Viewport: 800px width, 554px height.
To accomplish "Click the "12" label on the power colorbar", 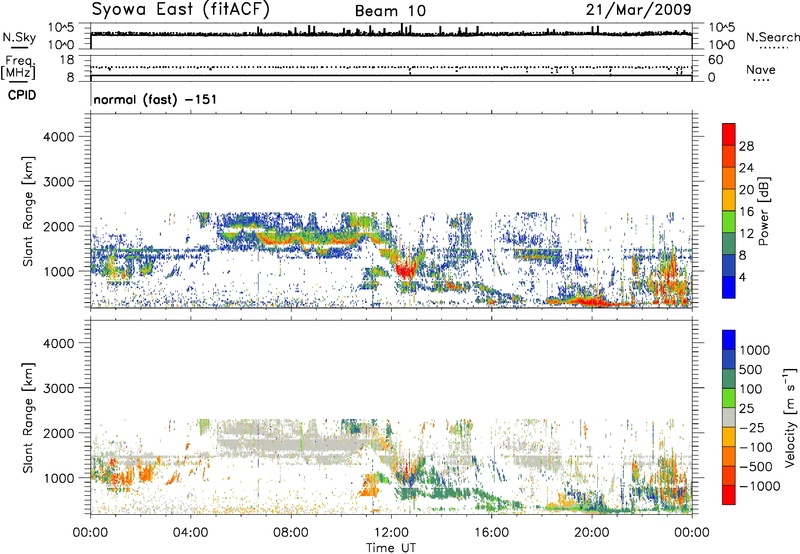I will tap(746, 234).
